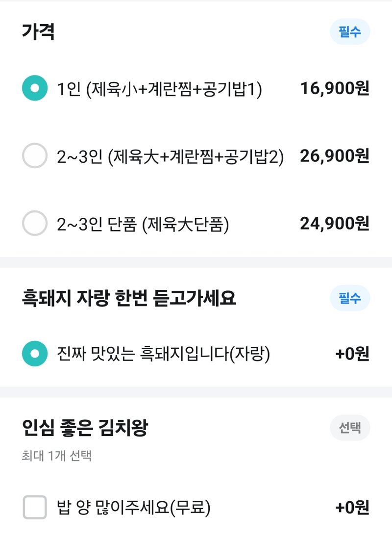Tap the 2~3인 단품 (제육大단품) label text
392x540 pixels.
point(143,225)
